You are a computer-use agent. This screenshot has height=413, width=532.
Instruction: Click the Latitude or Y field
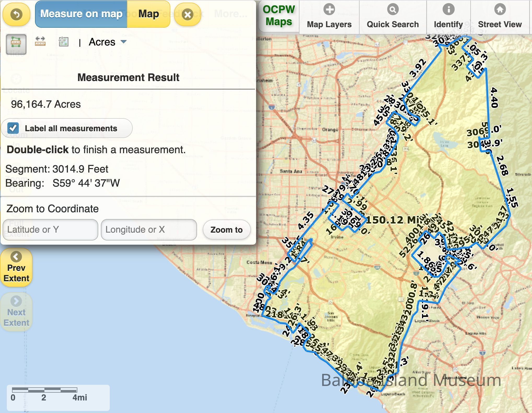coord(50,230)
